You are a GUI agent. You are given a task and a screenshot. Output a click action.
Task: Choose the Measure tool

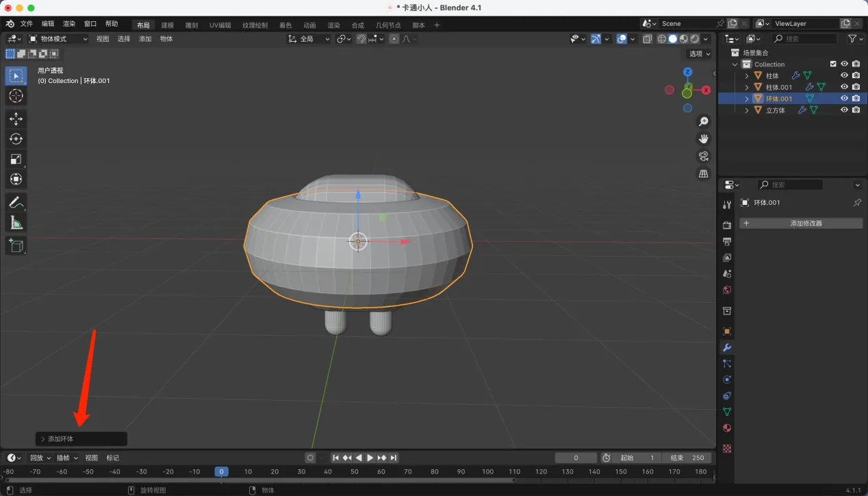click(x=16, y=223)
